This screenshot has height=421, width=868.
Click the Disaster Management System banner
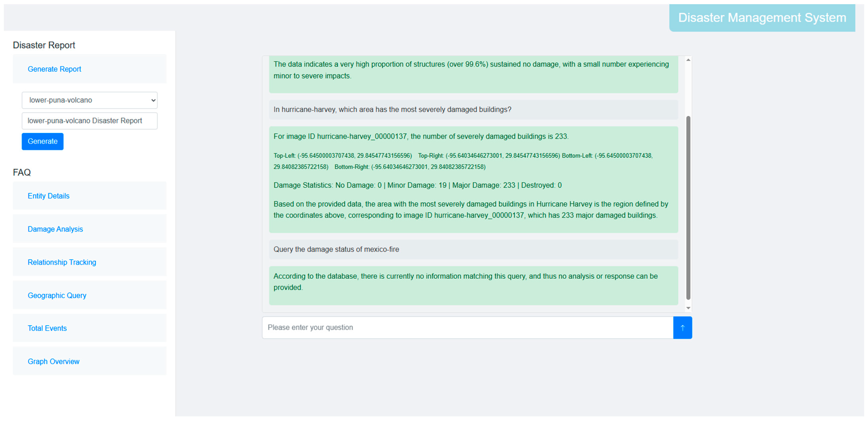pos(762,18)
